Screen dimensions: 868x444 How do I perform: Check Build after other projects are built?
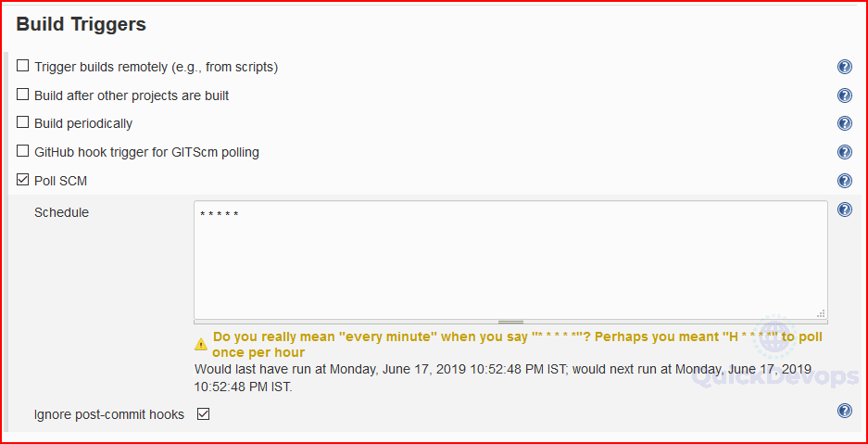pos(22,95)
